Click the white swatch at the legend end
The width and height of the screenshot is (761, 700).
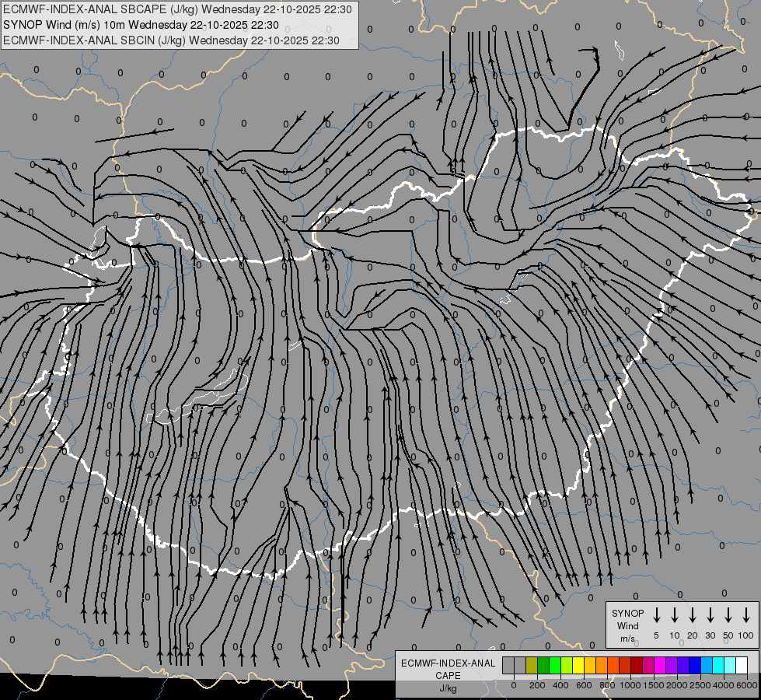[741, 665]
